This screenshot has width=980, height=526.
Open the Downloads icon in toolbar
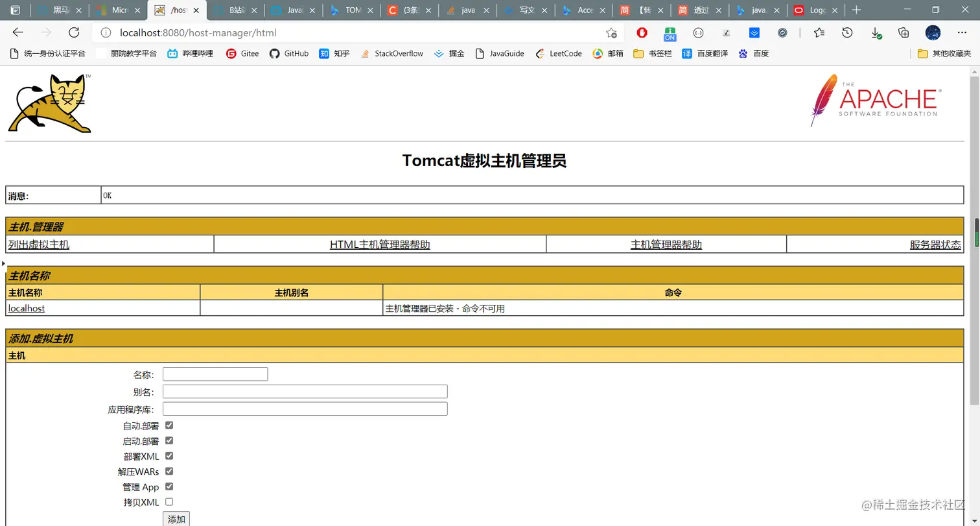(876, 32)
